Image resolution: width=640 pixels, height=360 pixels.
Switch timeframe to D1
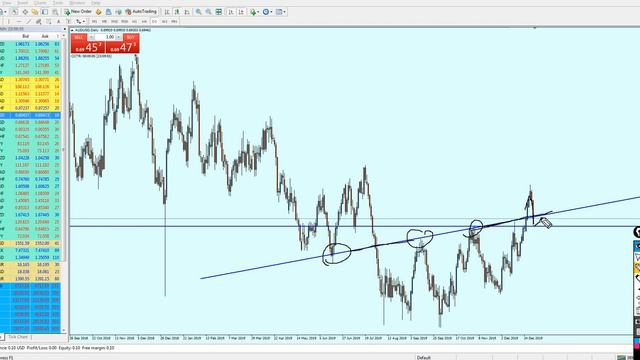coord(154,21)
